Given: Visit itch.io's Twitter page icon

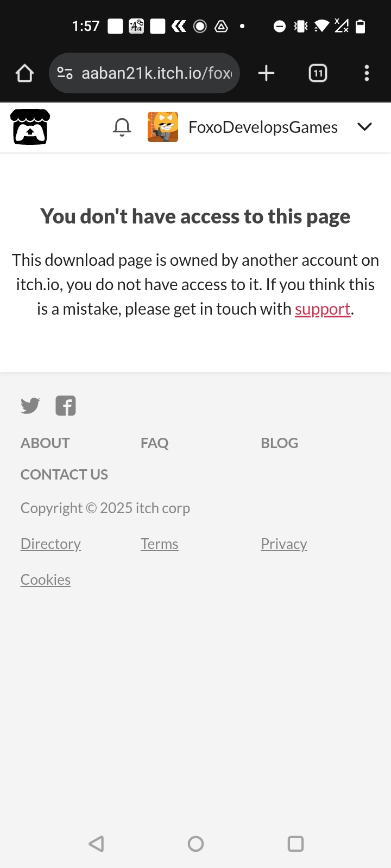Looking at the screenshot, I should (30, 406).
